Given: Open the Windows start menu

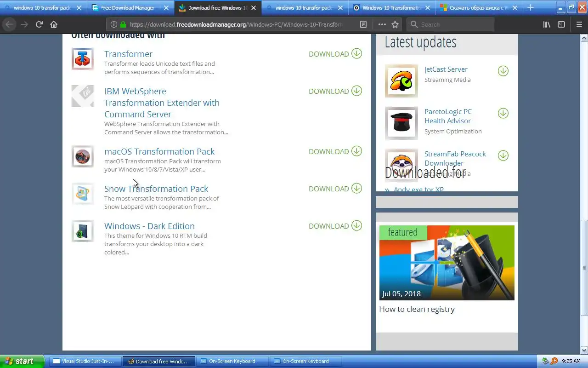Looking at the screenshot, I should [22, 361].
